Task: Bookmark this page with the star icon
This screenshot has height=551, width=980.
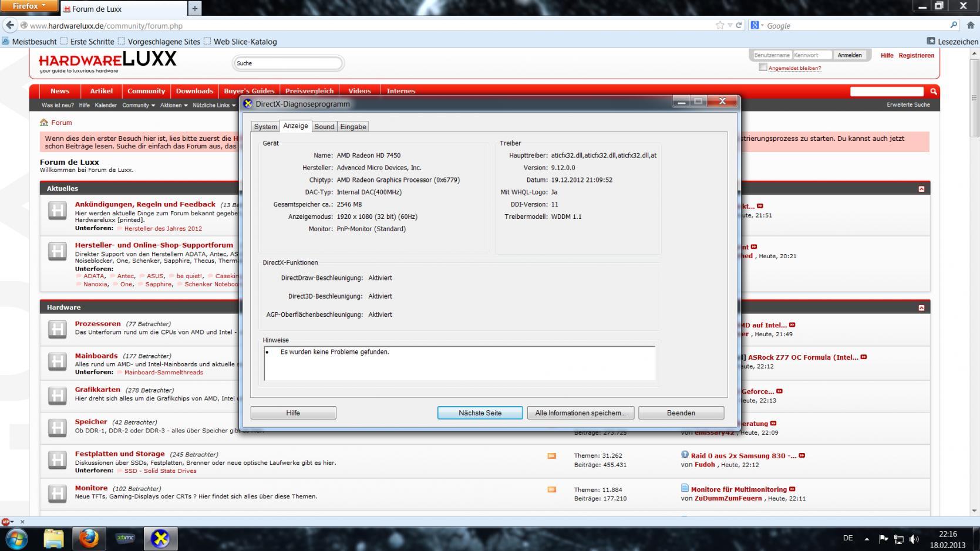Action: click(x=720, y=25)
